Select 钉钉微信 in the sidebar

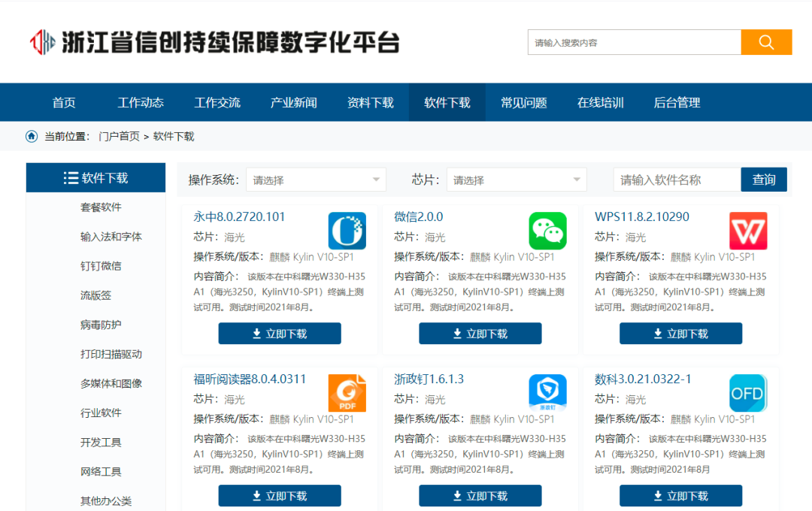(x=101, y=265)
